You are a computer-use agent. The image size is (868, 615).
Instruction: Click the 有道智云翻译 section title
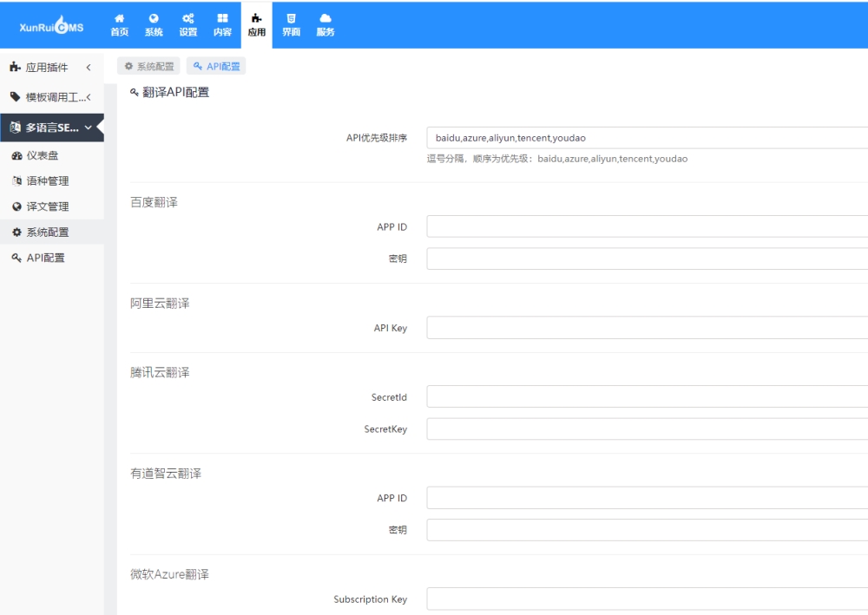(166, 474)
